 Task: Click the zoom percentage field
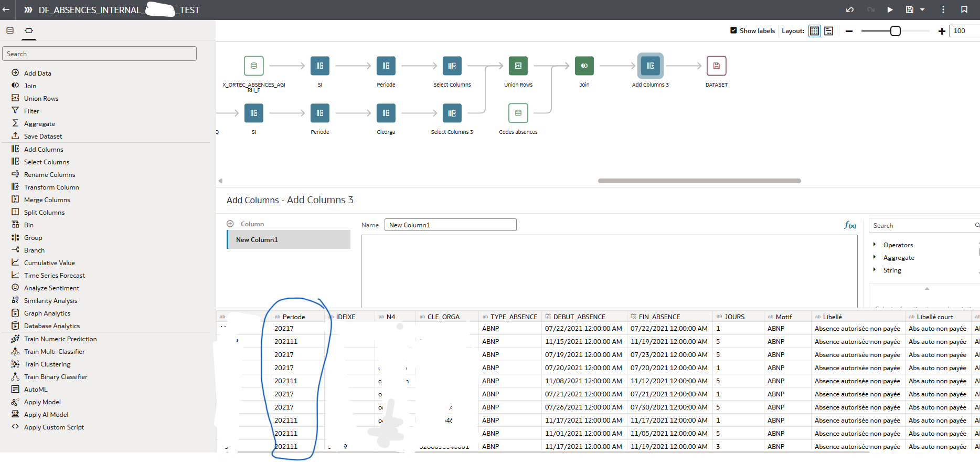(964, 31)
